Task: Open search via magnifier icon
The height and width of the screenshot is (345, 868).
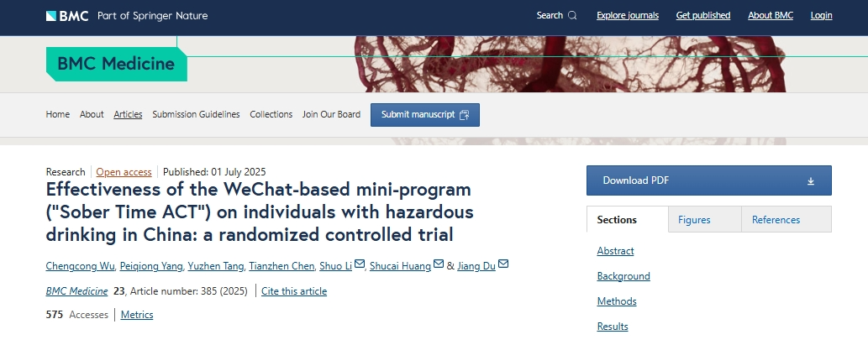Action: 572,15
